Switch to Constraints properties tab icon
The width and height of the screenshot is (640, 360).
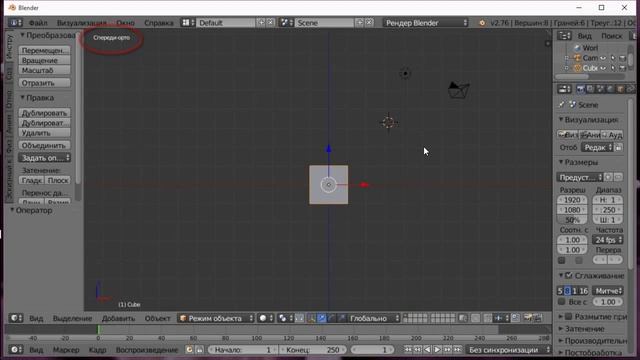630,89
